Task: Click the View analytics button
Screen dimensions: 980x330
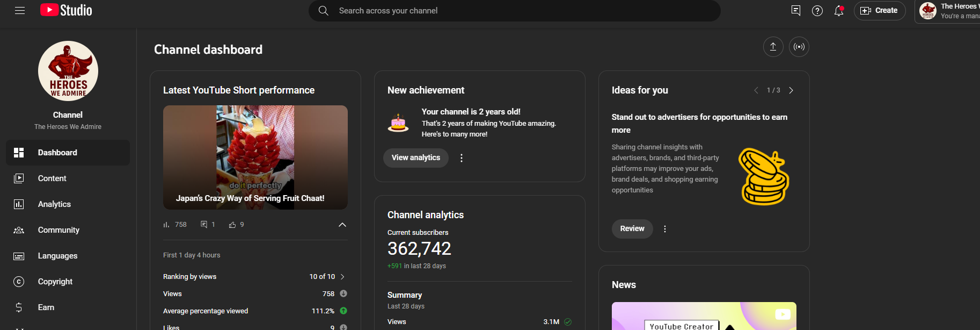Action: click(416, 158)
